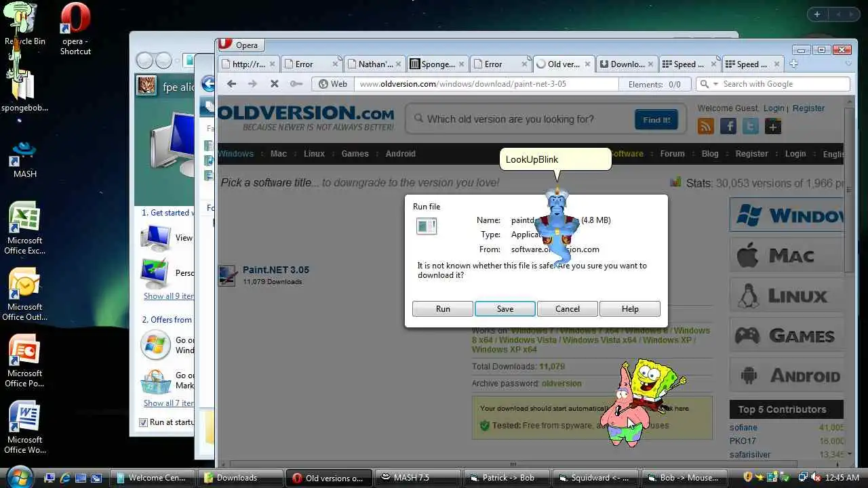Viewport: 868px width, 488px height.
Task: Open Downloads taskbar button
Action: (x=240, y=478)
